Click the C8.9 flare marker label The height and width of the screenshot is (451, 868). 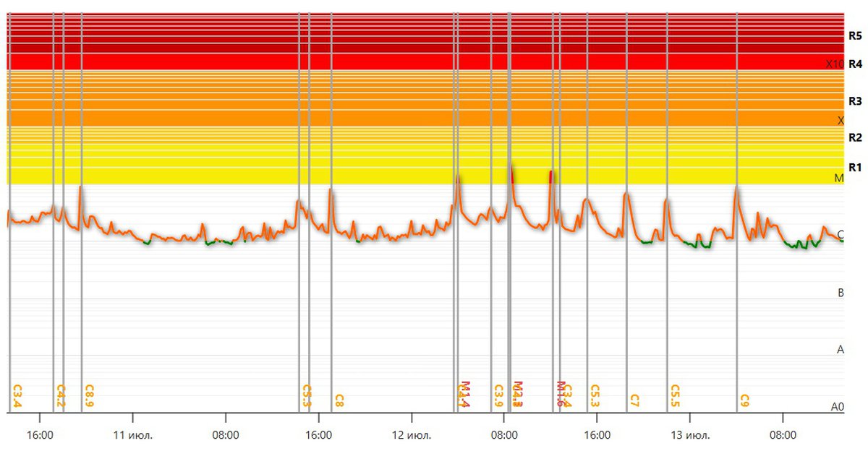[90, 396]
